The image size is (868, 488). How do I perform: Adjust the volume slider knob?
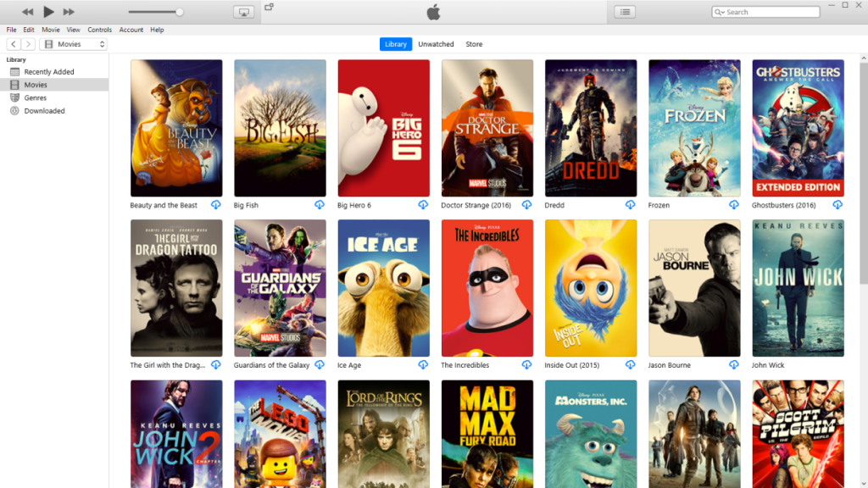point(180,12)
